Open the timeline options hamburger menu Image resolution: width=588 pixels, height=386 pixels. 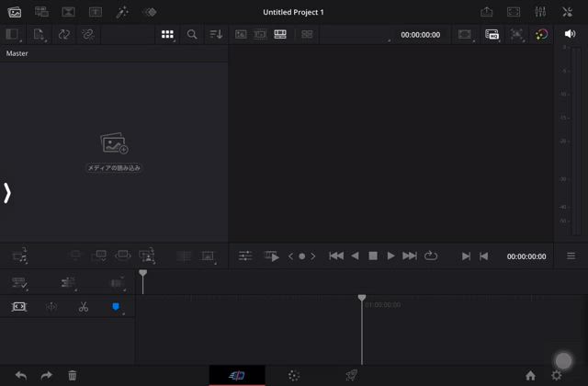click(571, 256)
